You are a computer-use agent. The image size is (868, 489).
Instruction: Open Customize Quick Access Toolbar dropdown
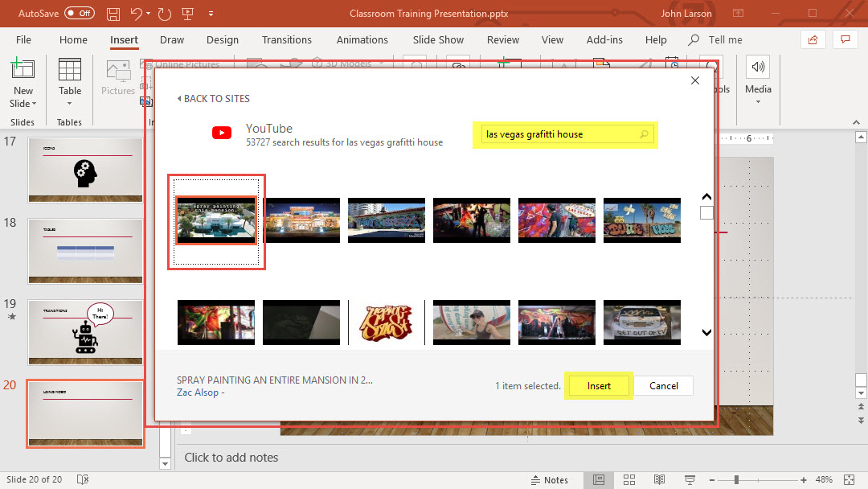point(211,14)
